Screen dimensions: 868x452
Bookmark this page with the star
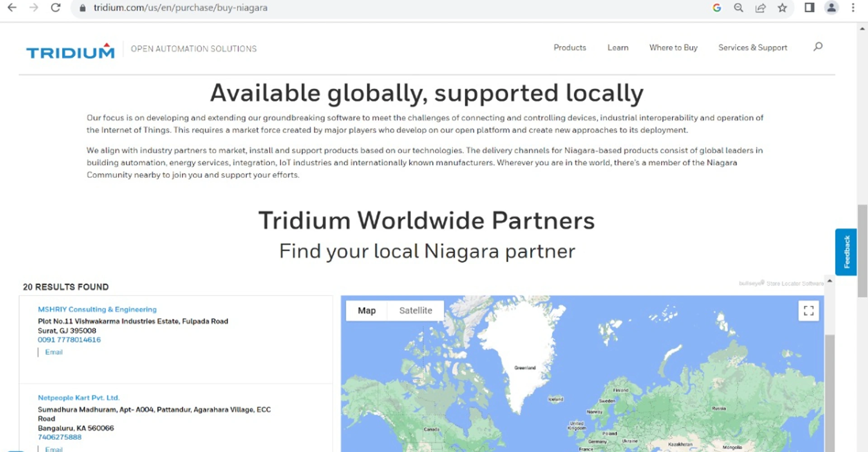click(782, 8)
